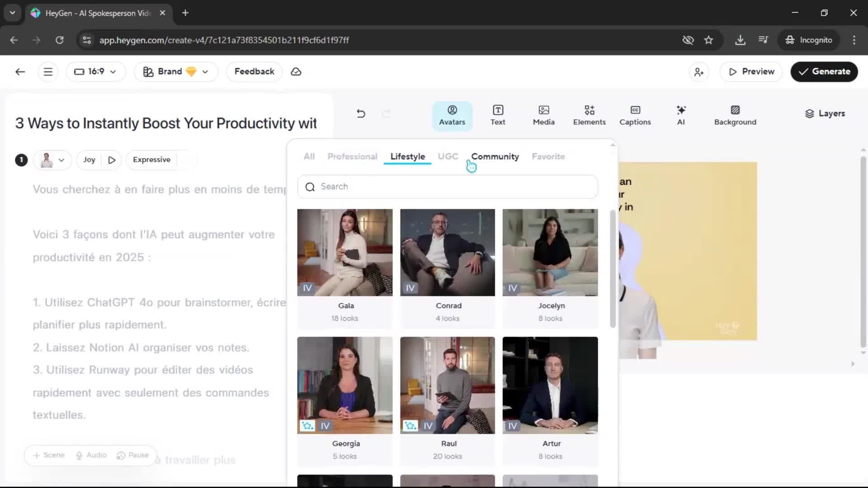Open the Brand kit dropdown
The height and width of the screenshot is (488, 868).
(x=176, y=72)
